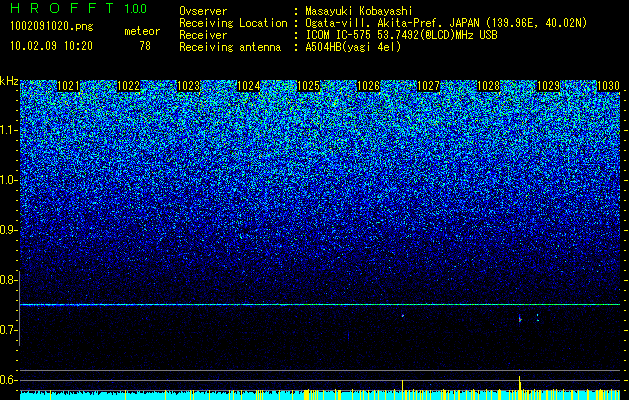The width and height of the screenshot is (629, 400).
Task: Click the 1.0 kHz axis label
Action: 8,180
